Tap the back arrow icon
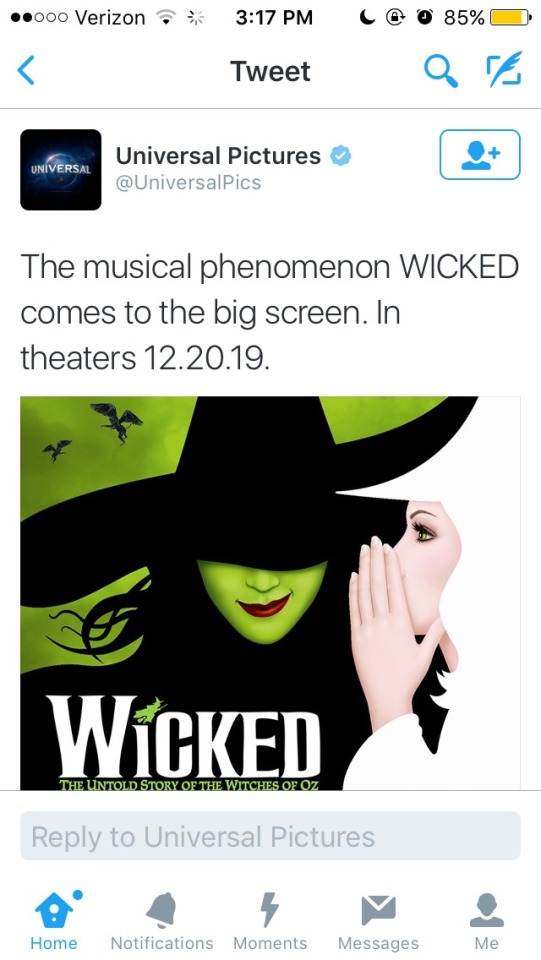This screenshot has height=960, width=541. pyautogui.click(x=26, y=70)
